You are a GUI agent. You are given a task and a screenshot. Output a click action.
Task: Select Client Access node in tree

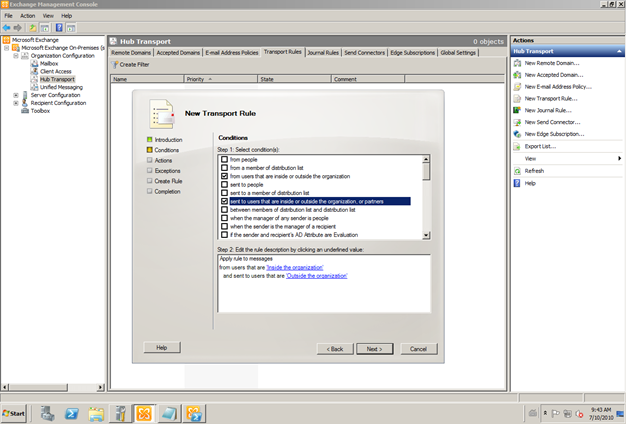55,71
